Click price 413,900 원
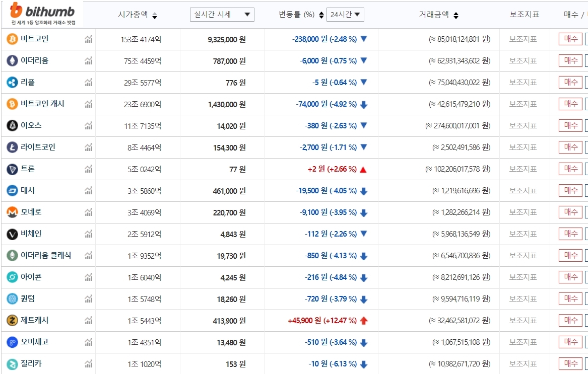 229,321
